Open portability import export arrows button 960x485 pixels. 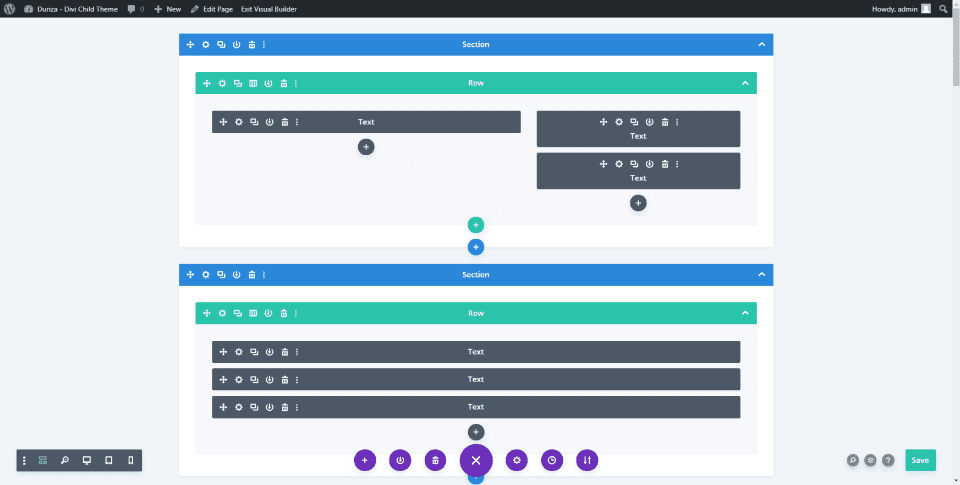pos(587,461)
